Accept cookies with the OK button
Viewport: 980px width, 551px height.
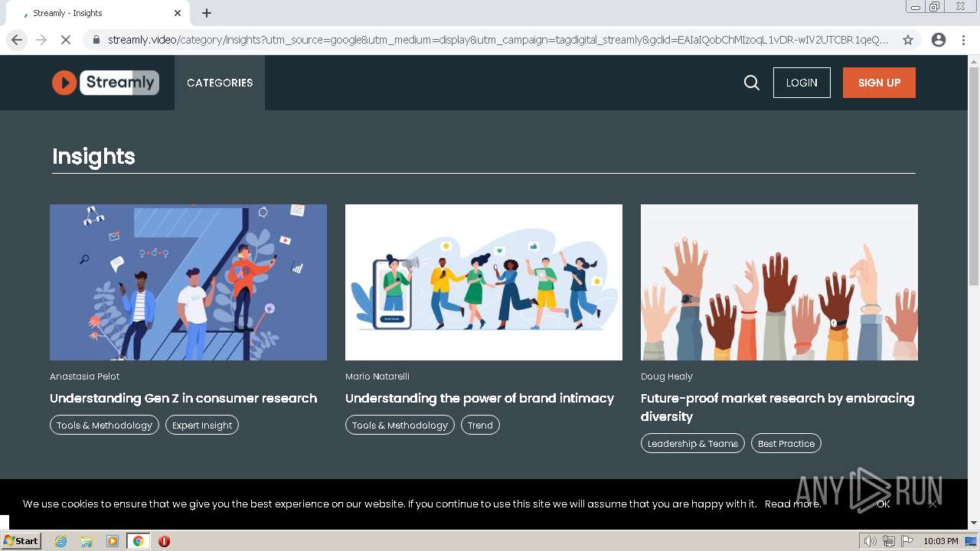tap(884, 504)
